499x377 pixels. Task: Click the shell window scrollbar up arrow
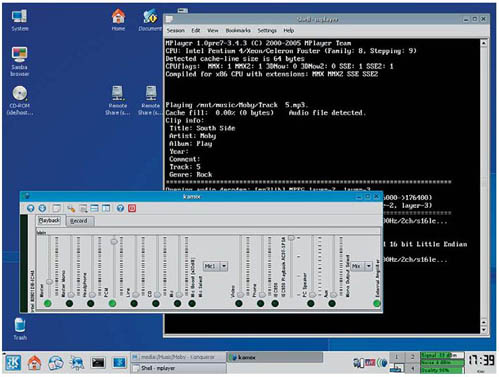[x=484, y=43]
